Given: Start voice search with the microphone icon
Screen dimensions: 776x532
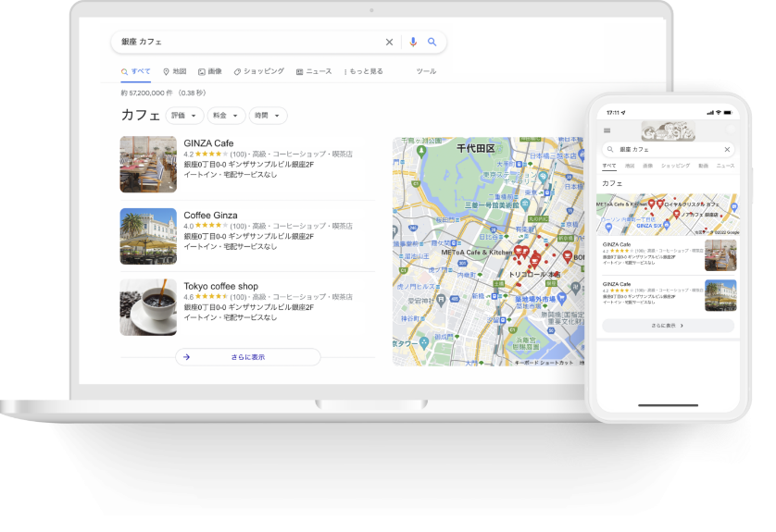Looking at the screenshot, I should pos(413,42).
